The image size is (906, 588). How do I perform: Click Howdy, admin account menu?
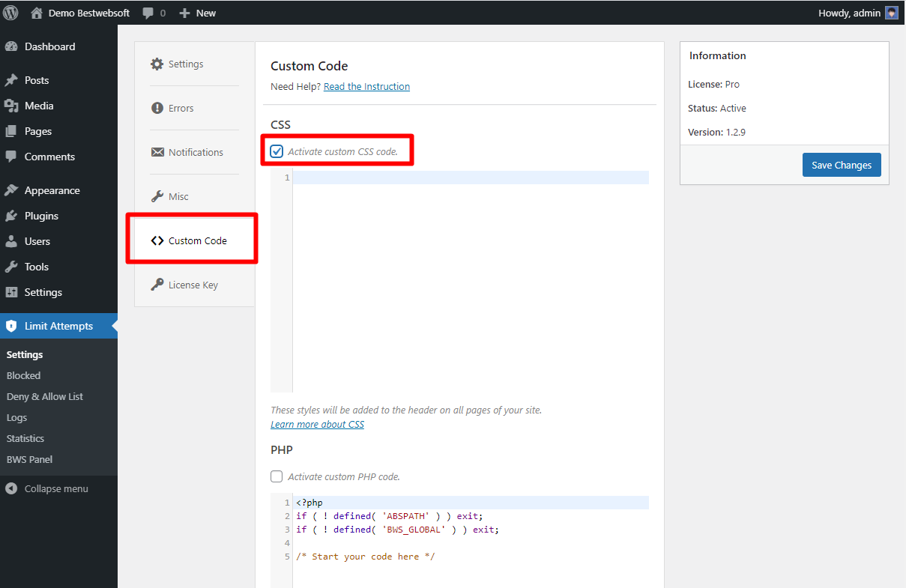tap(859, 13)
